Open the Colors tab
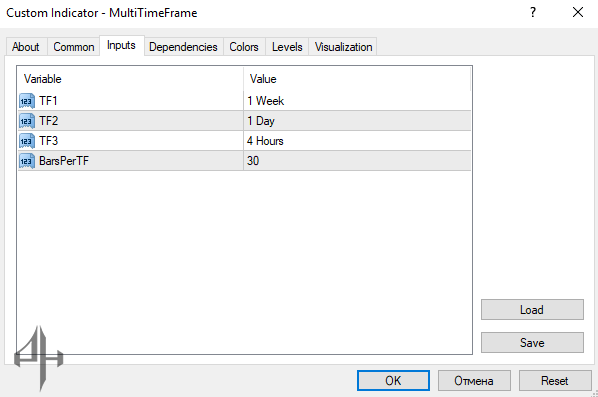The image size is (598, 397). [x=244, y=47]
